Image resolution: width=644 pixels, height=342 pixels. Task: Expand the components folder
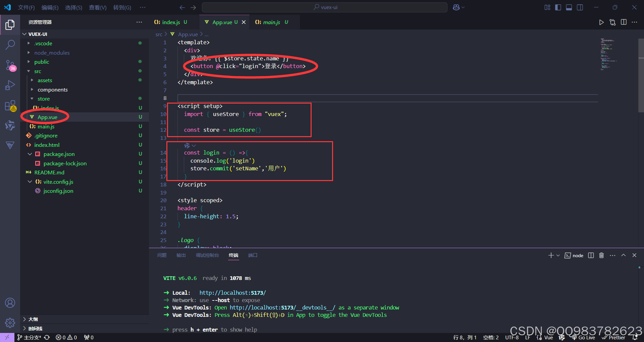point(85,90)
